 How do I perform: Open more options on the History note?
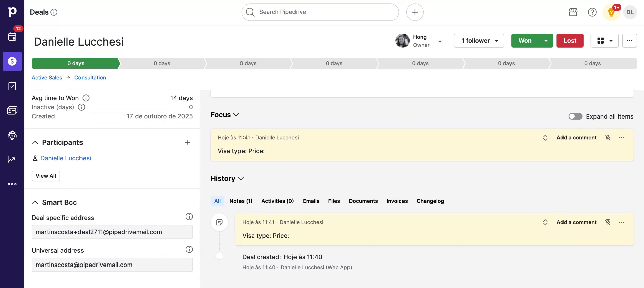(x=621, y=222)
